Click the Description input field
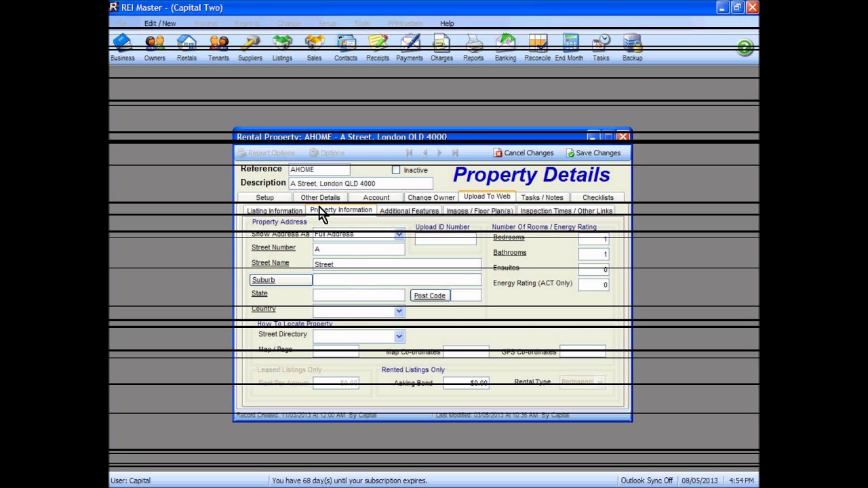Image resolution: width=868 pixels, height=488 pixels. (x=361, y=183)
